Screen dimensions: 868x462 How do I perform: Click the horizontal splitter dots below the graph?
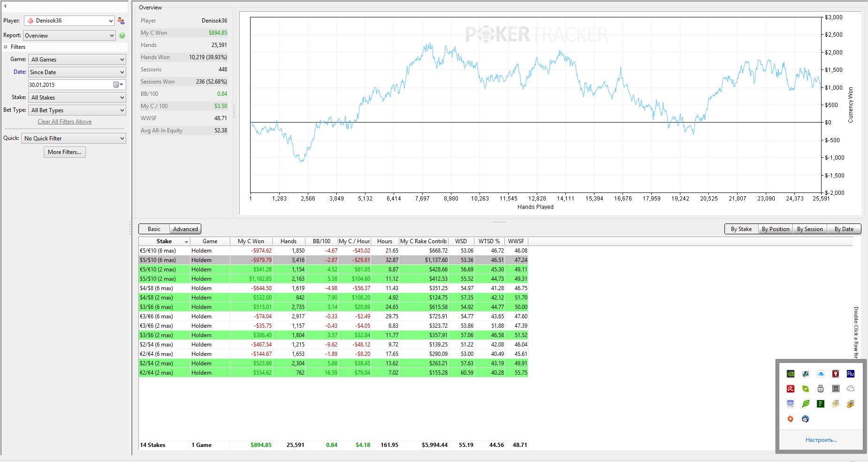click(x=499, y=222)
